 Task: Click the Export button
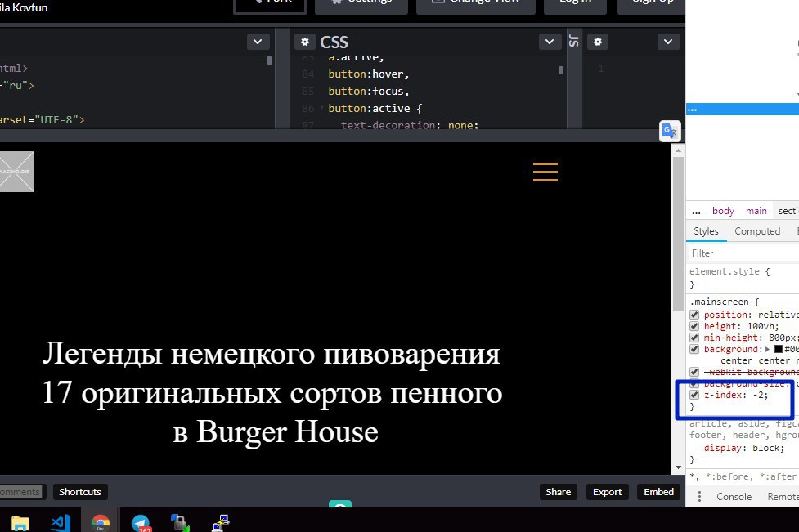[x=607, y=492]
